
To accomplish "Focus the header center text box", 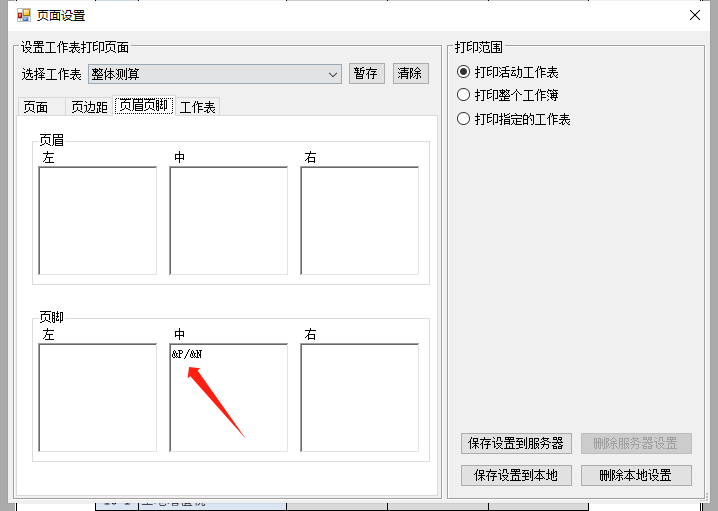I will (229, 220).
